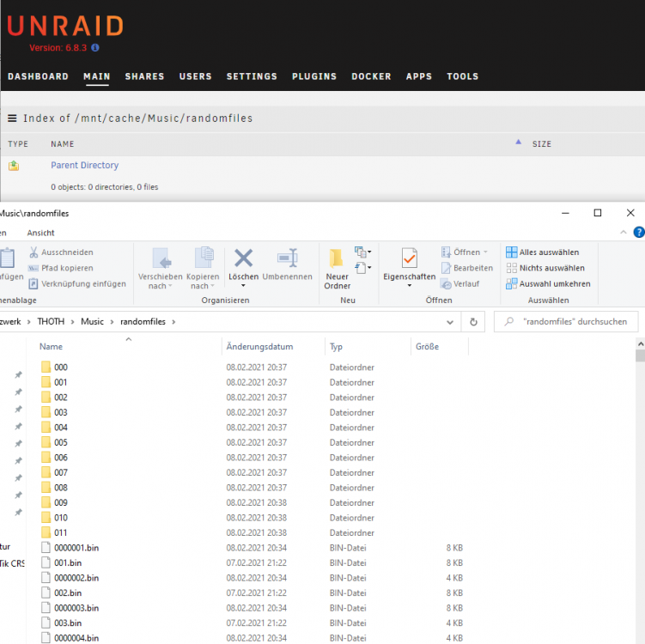Click the Unraid version info icon
The height and width of the screenshot is (644, 645).
(95, 48)
